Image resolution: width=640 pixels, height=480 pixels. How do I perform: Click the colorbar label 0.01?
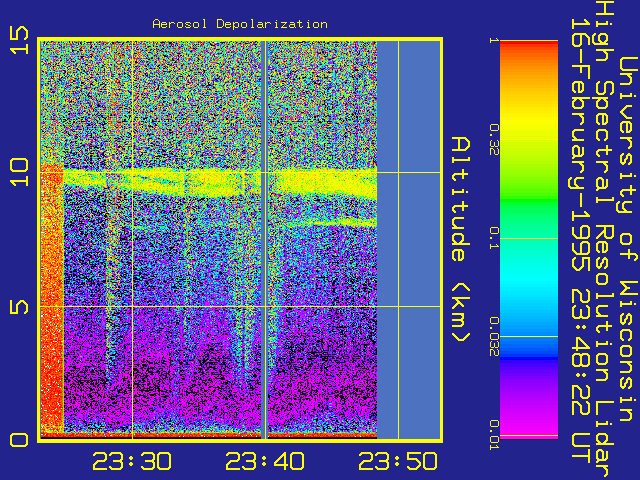(x=494, y=435)
